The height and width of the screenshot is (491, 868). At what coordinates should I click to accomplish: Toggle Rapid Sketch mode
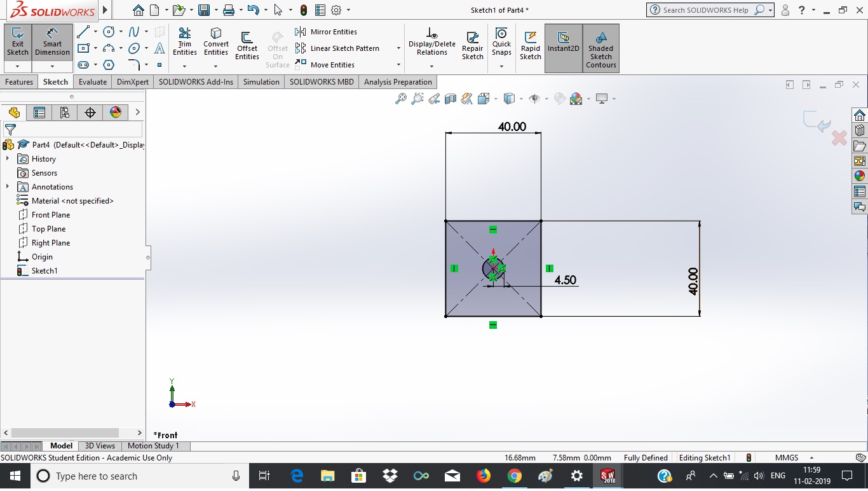[x=531, y=46]
